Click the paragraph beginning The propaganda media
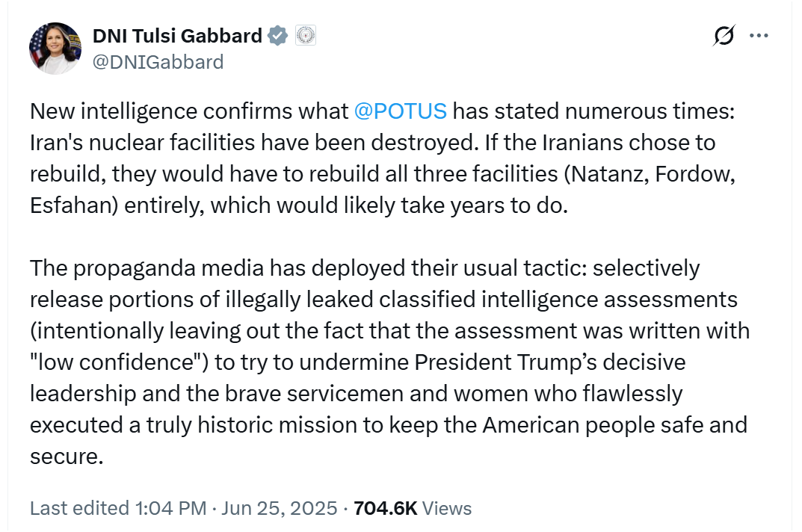Image resolution: width=802 pixels, height=532 pixels. click(x=389, y=362)
